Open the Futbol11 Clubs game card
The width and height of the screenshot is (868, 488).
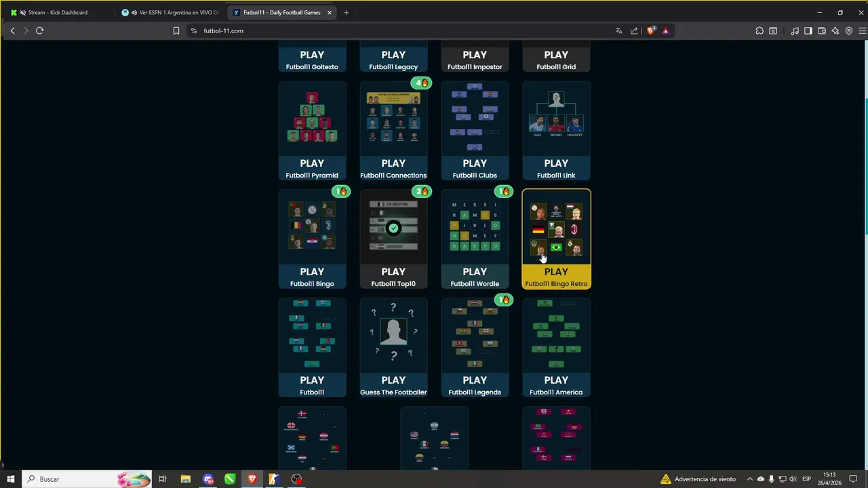click(x=475, y=131)
